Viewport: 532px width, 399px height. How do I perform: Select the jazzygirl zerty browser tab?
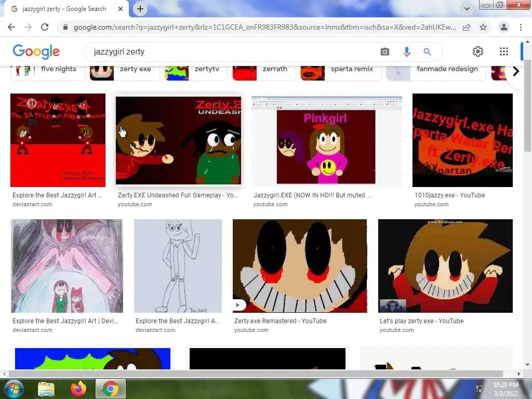pos(64,9)
